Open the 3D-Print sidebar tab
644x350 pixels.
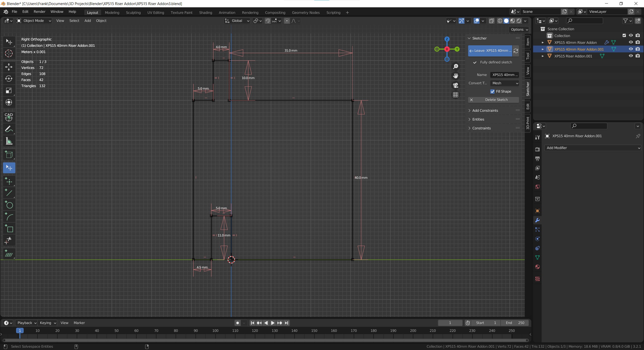tap(528, 123)
